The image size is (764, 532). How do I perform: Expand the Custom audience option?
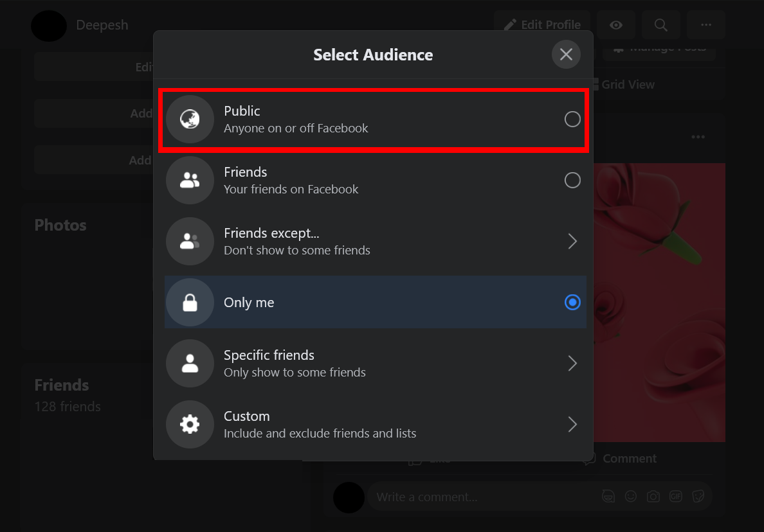point(572,424)
